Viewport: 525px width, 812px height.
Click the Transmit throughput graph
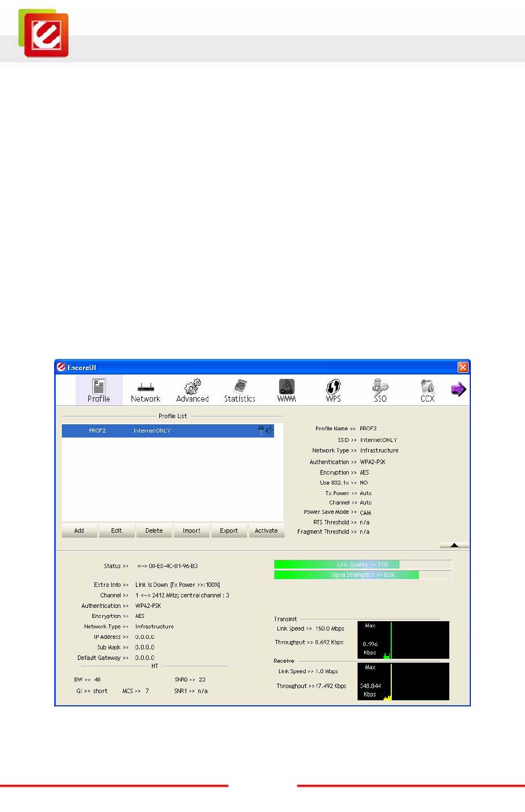pos(403,640)
